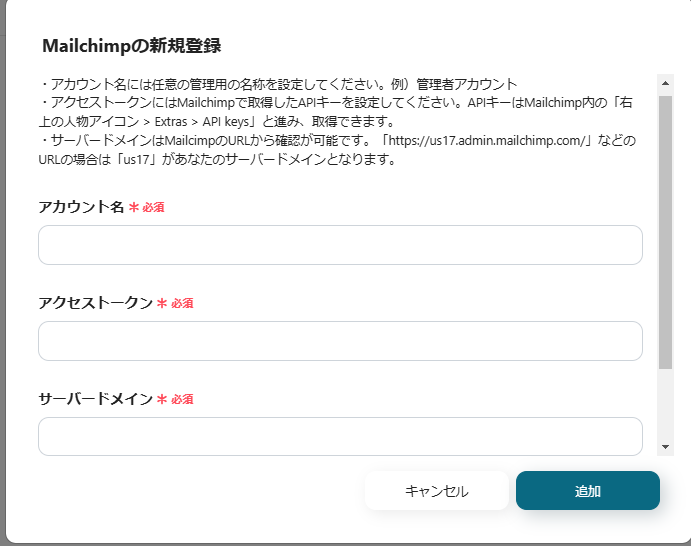691x546 pixels.
Task: Click the アカウント名 field label
Action: click(81, 207)
